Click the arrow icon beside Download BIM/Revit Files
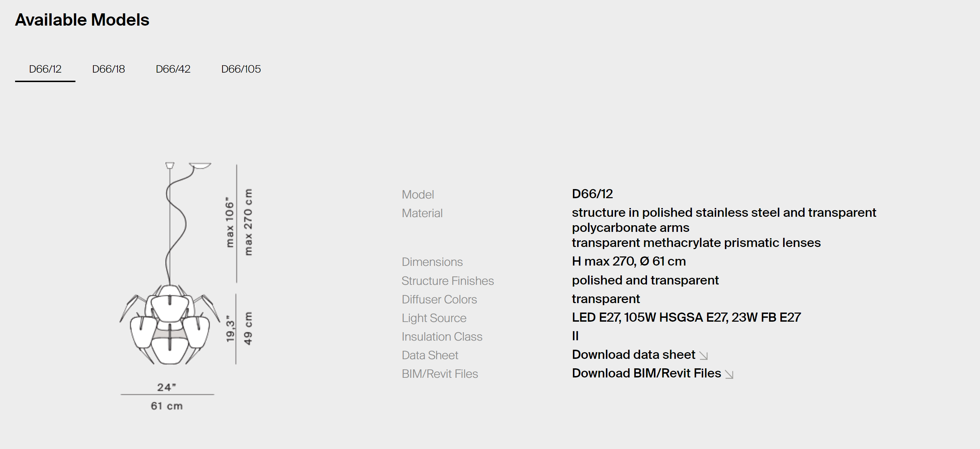980x449 pixels. [729, 375]
